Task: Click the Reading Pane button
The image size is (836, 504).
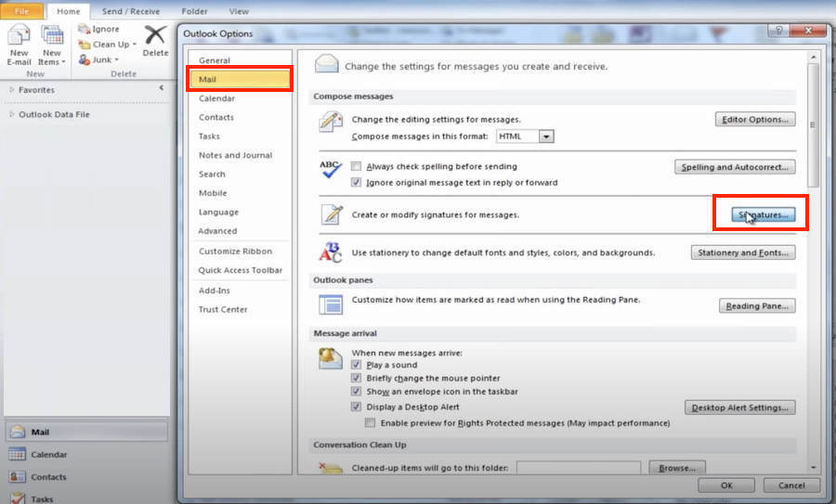Action: coord(757,305)
